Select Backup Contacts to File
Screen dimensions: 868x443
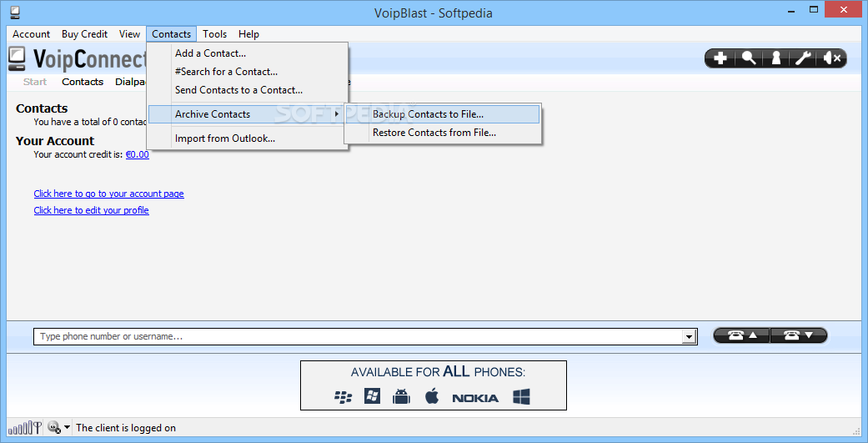442,114
